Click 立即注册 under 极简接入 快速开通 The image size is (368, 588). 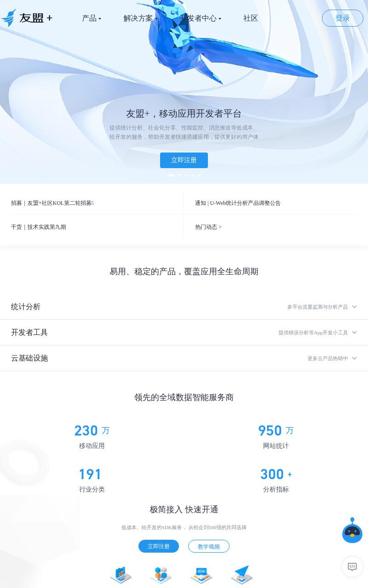pyautogui.click(x=159, y=546)
